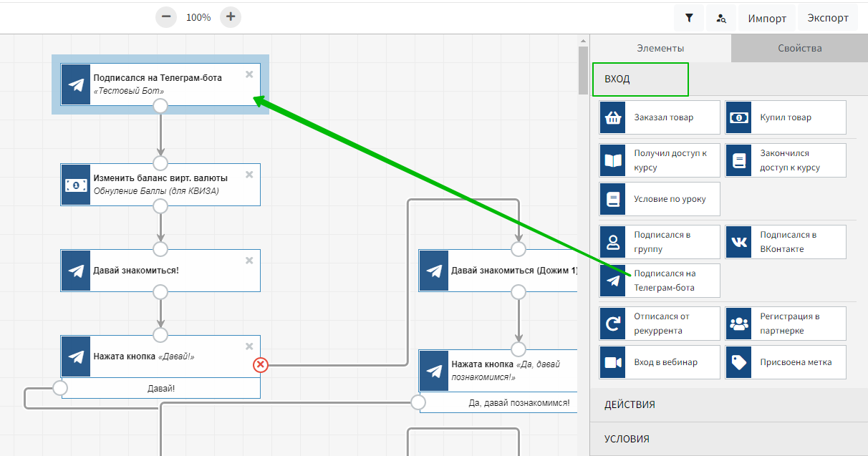Open the filter funnel icon
Screen dimensions: 868x456
click(x=689, y=19)
